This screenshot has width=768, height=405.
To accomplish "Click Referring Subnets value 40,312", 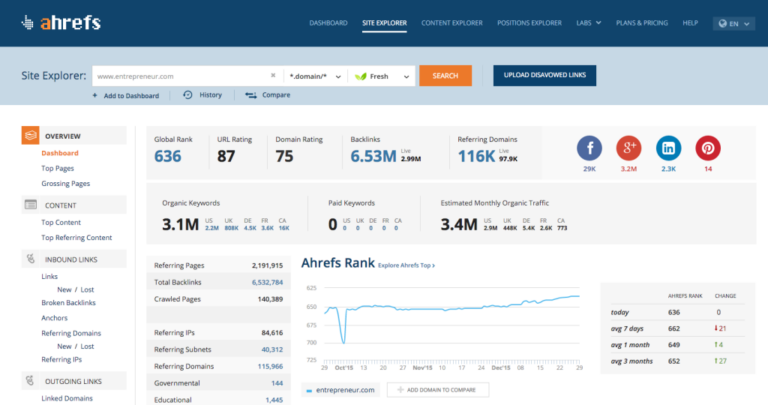I will [272, 349].
